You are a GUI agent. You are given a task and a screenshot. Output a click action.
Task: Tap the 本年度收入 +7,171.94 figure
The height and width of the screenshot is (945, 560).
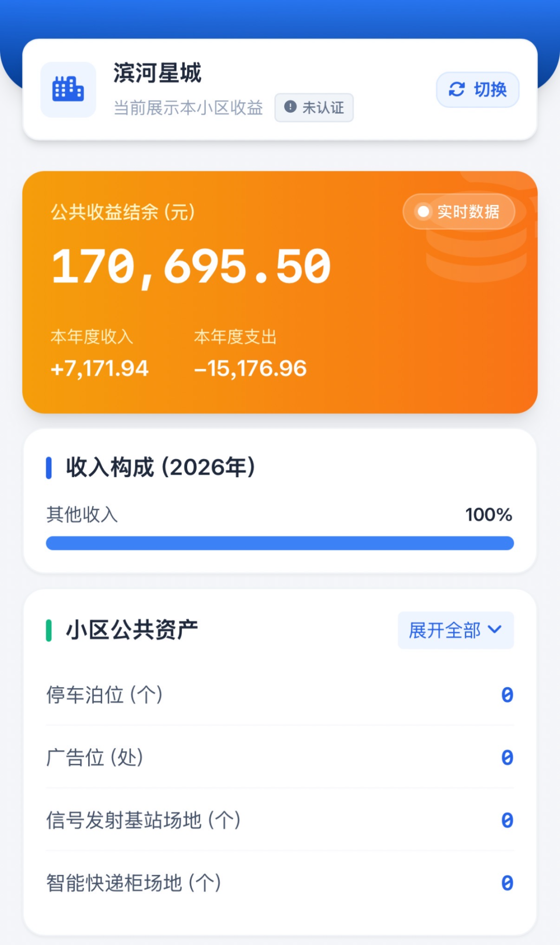100,369
